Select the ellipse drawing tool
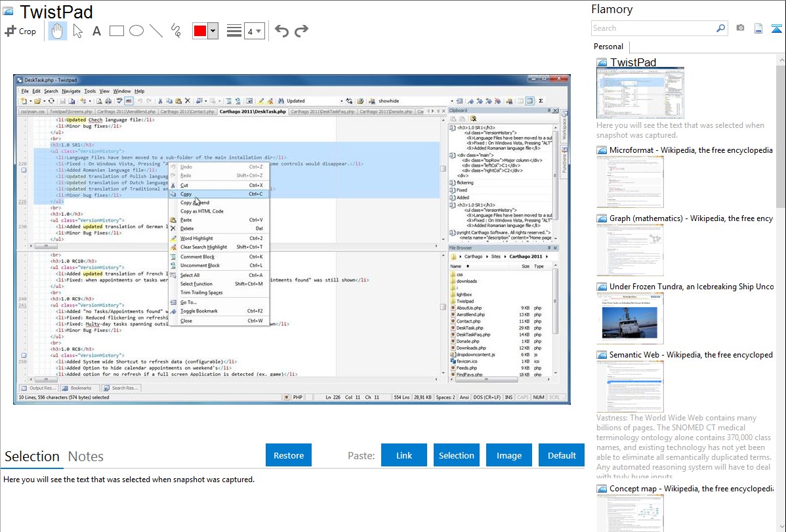Image resolution: width=786 pixels, height=532 pixels. point(136,31)
